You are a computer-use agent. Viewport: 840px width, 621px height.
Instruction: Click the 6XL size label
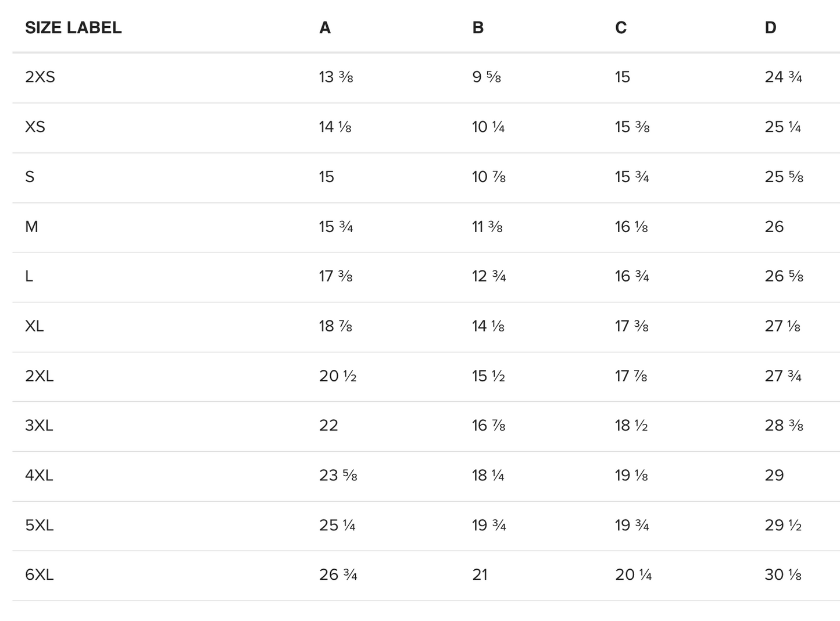39,575
